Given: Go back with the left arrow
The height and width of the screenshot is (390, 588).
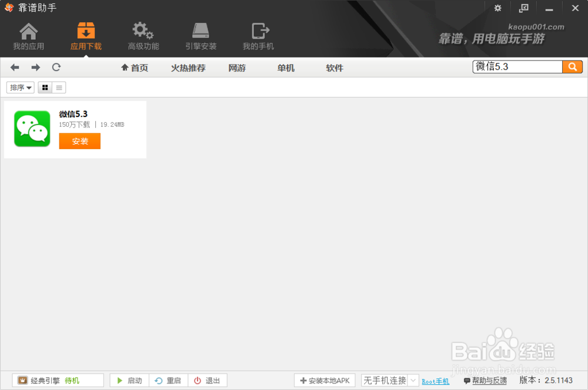Looking at the screenshot, I should [14, 67].
